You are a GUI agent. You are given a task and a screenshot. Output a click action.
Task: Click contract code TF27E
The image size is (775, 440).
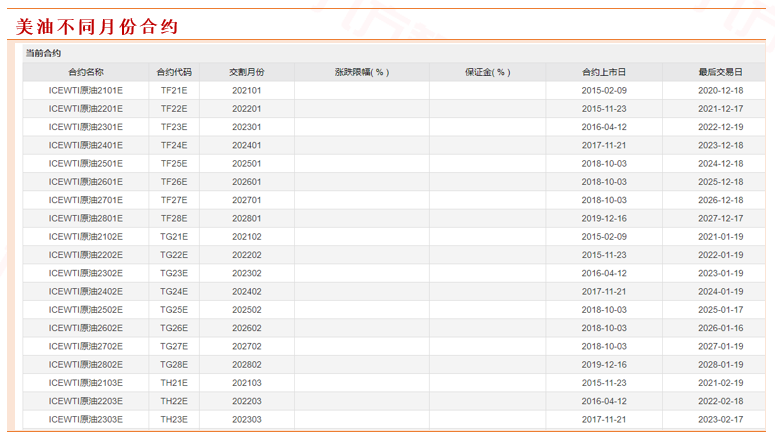pyautogui.click(x=174, y=200)
